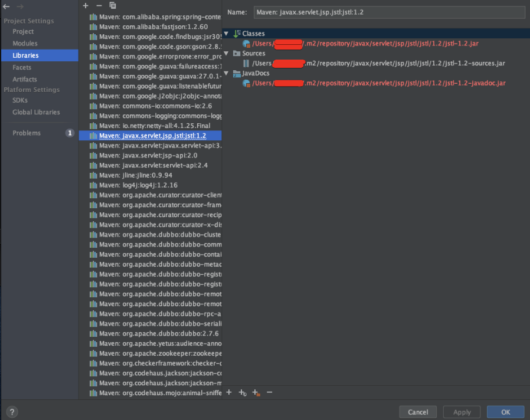Click the Sources folder icon
Screen dimensions: 530x420
coord(237,54)
